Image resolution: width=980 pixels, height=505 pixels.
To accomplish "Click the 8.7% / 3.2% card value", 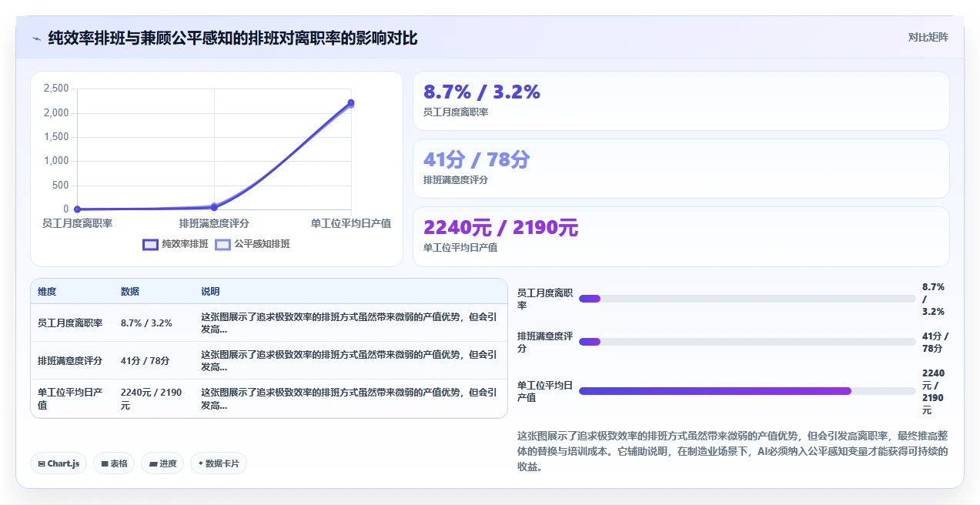I will tap(482, 92).
